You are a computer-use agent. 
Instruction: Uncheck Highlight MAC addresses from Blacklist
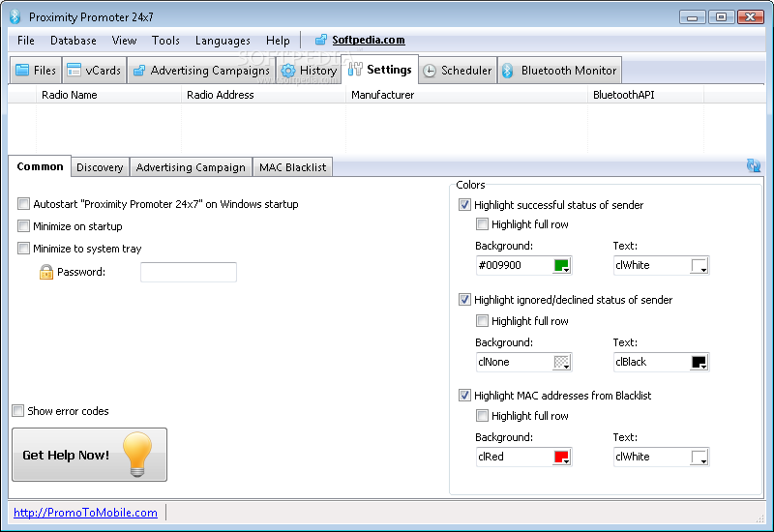click(x=464, y=395)
